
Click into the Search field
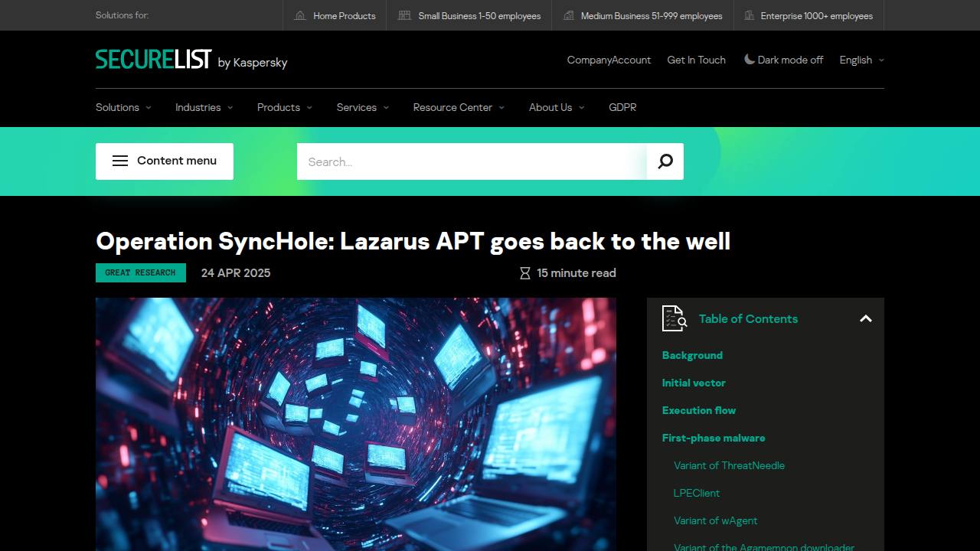pos(472,161)
